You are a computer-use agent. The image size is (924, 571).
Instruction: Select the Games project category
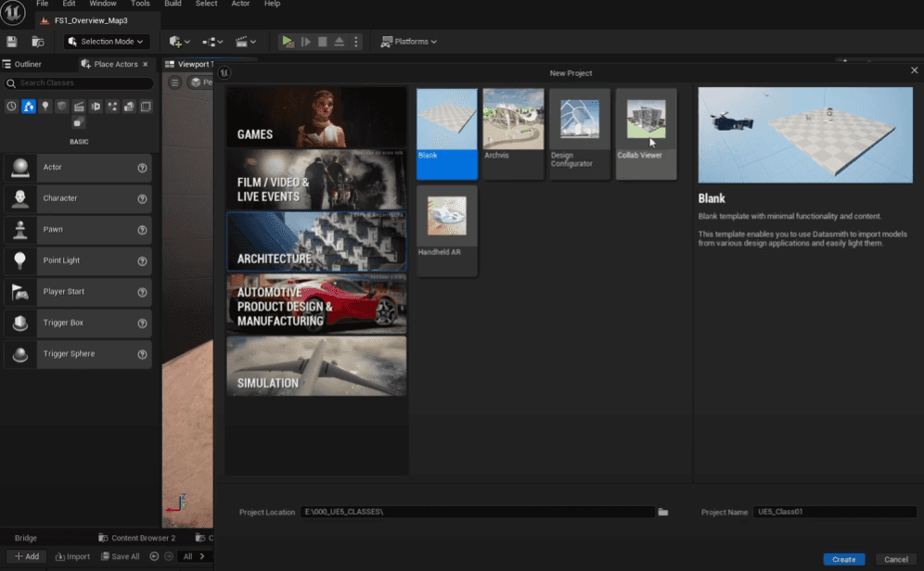[316, 117]
